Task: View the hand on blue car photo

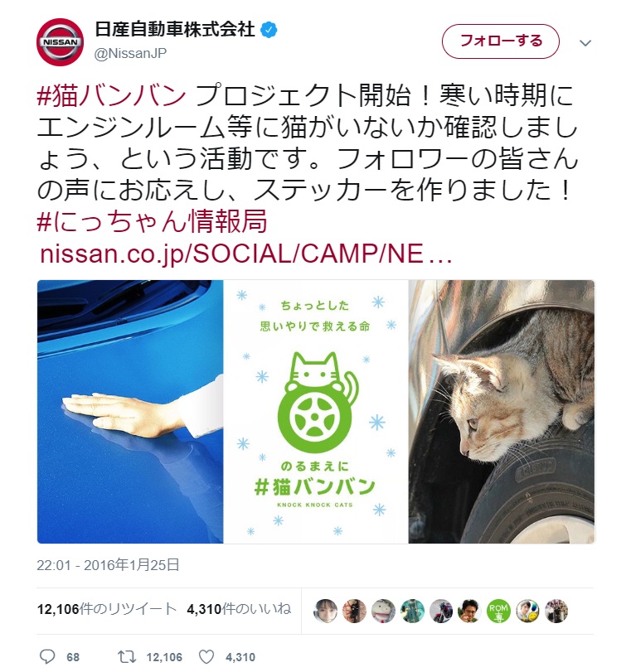Action: 130,412
